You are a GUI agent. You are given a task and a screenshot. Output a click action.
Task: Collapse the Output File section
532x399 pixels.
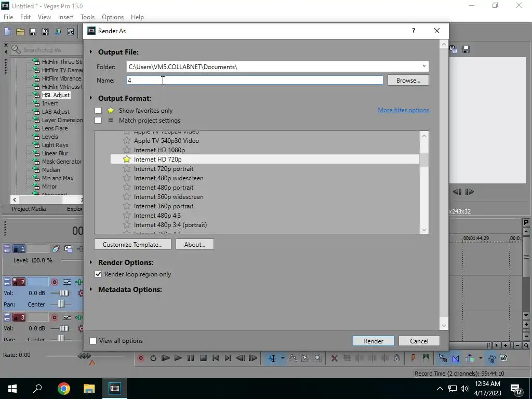coord(91,52)
